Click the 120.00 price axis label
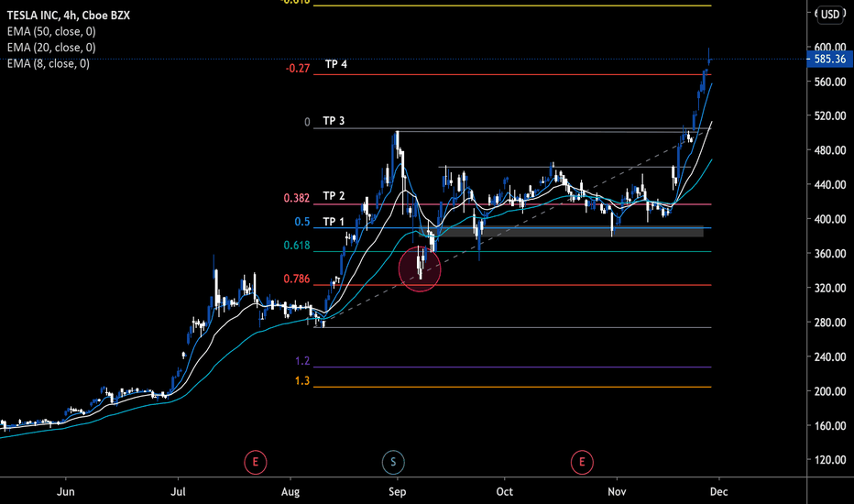Image resolution: width=854 pixels, height=504 pixels. click(x=829, y=460)
